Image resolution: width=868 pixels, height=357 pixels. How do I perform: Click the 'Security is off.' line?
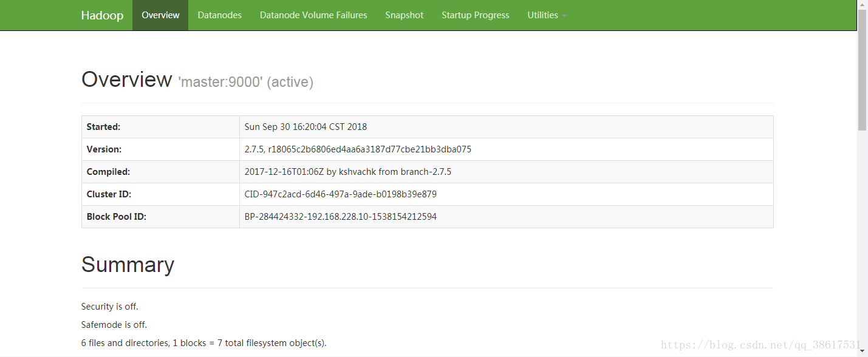110,307
